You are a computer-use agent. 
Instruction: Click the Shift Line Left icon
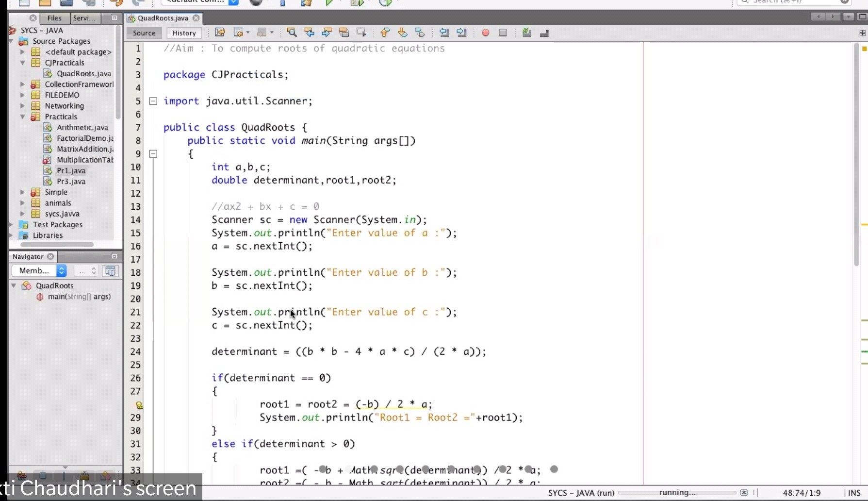click(444, 33)
